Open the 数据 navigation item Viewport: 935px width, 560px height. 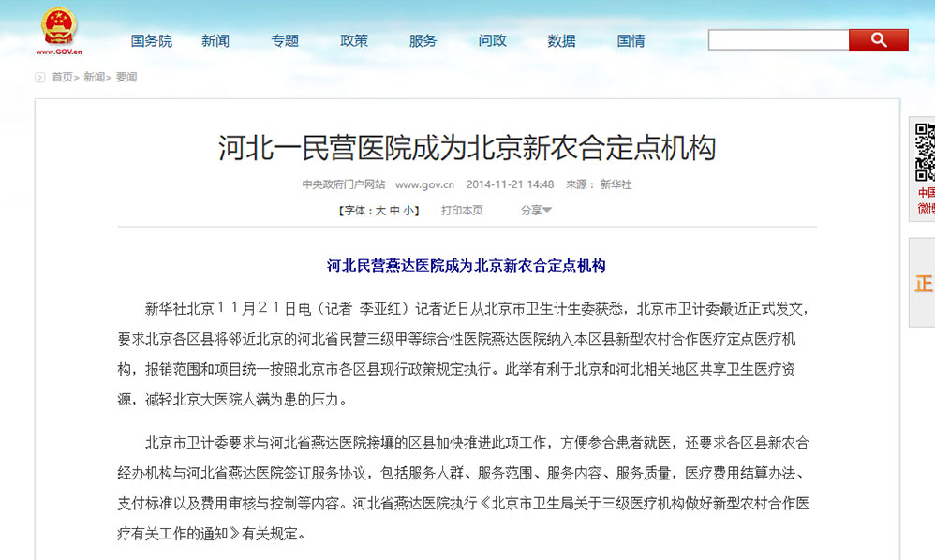point(561,41)
